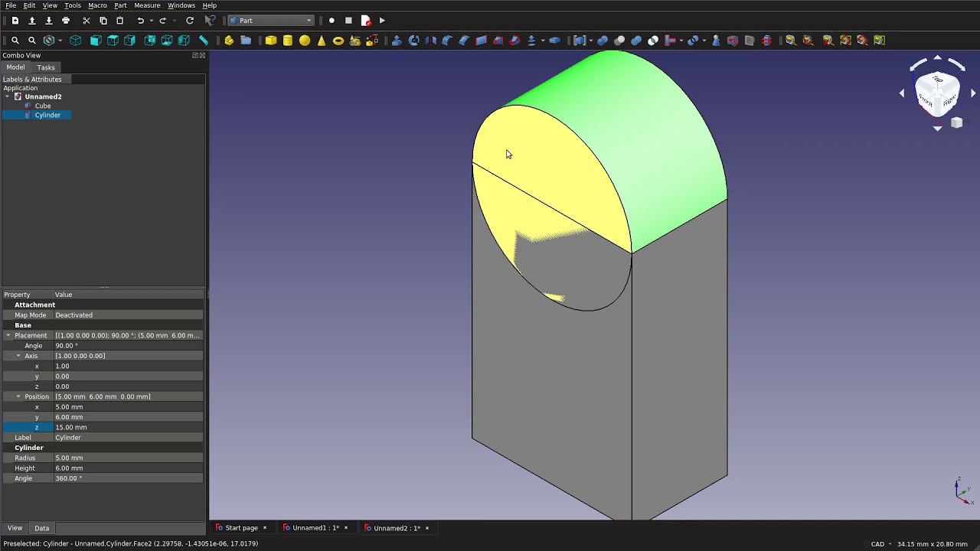This screenshot has height=551, width=980.
Task: Collapse the Placement property row
Action: tap(8, 335)
